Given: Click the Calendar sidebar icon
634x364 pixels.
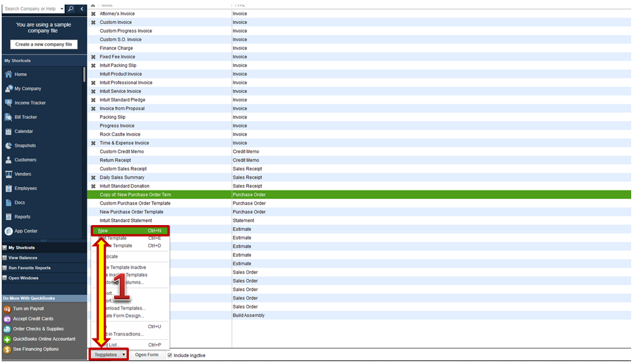Looking at the screenshot, I should (9, 132).
